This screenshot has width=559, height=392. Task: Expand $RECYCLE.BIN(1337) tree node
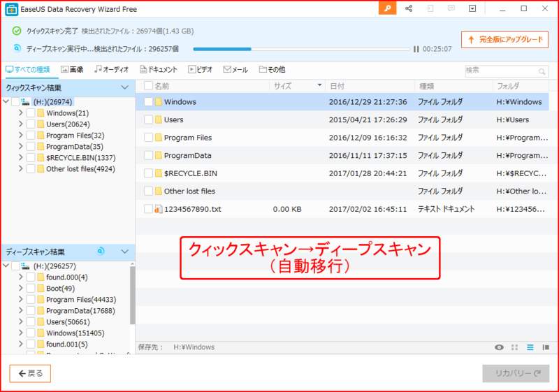(21, 157)
